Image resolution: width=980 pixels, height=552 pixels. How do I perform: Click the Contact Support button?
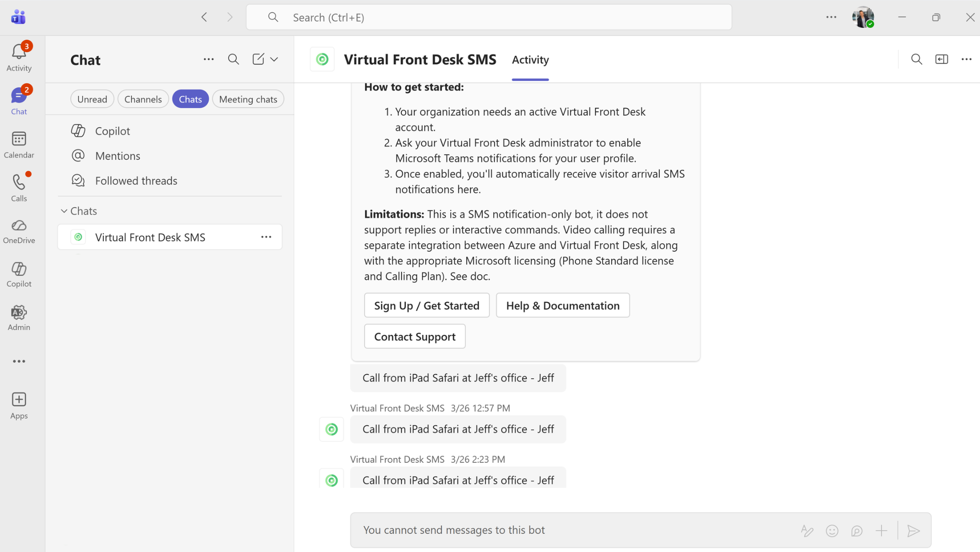[415, 337]
